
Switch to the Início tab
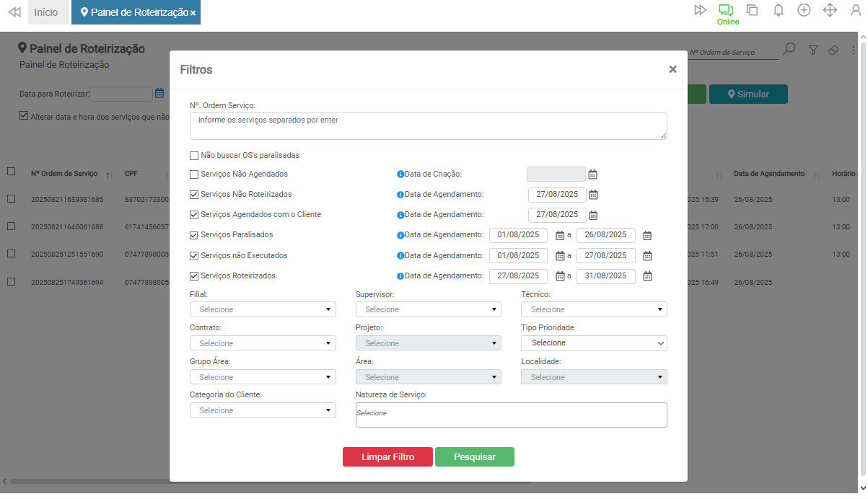pyautogui.click(x=46, y=12)
